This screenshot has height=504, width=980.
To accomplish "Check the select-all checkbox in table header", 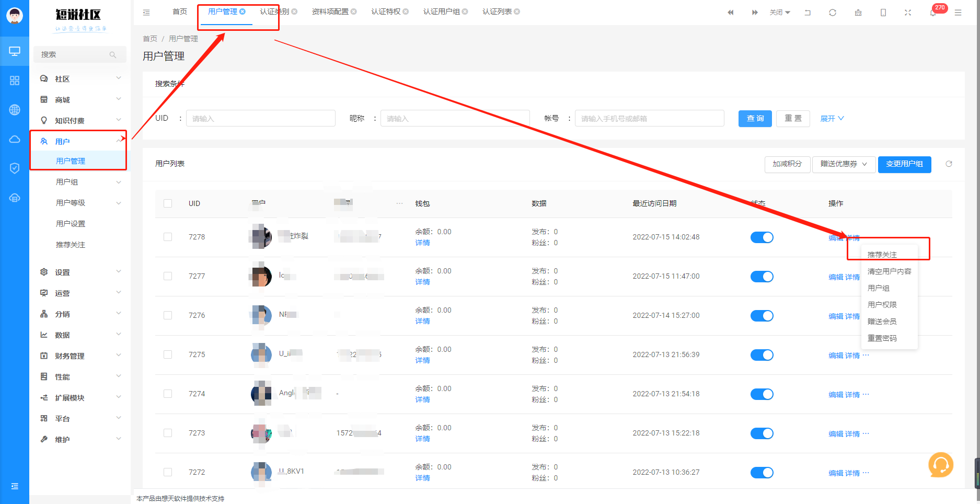I will pos(168,203).
